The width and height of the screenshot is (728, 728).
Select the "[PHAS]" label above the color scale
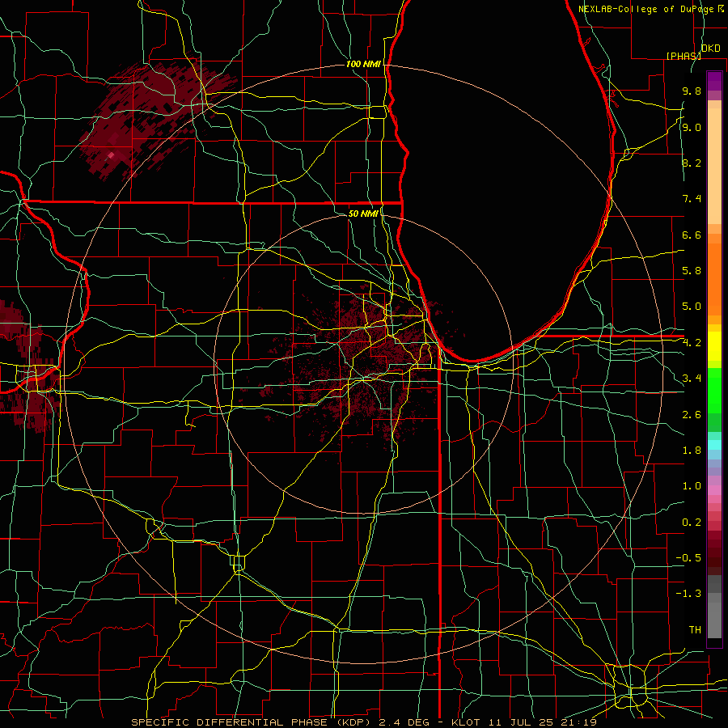click(684, 56)
